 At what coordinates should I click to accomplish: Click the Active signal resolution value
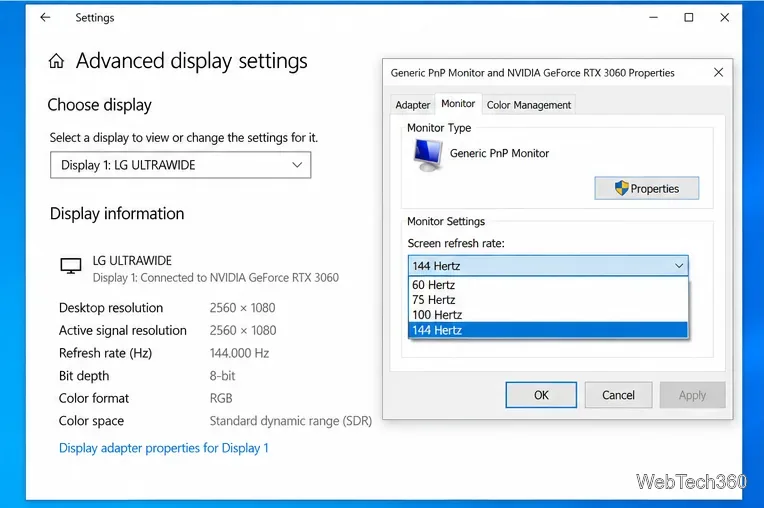tap(243, 330)
